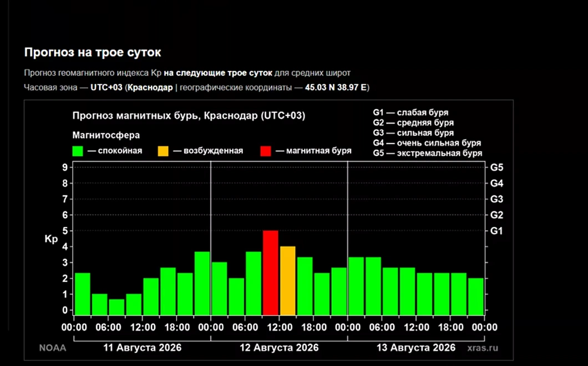Click the 'Магнитосфера' legend heading
The image size is (588, 366).
[x=106, y=135]
